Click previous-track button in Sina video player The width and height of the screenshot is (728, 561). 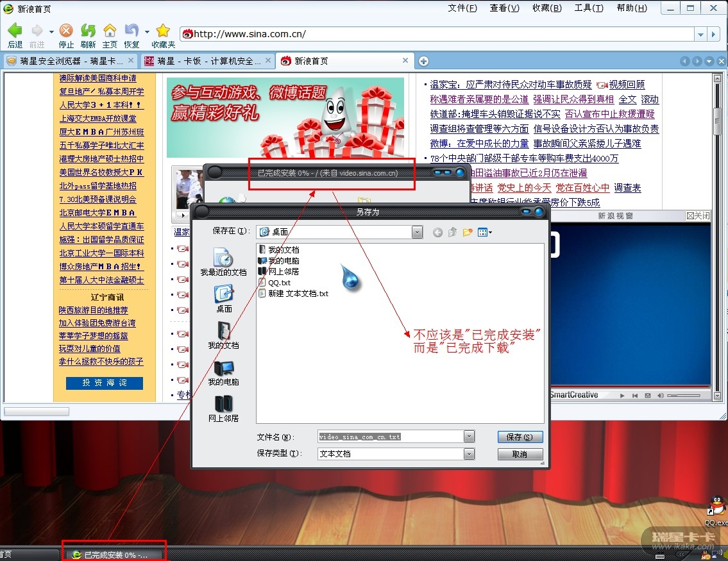tap(635, 396)
